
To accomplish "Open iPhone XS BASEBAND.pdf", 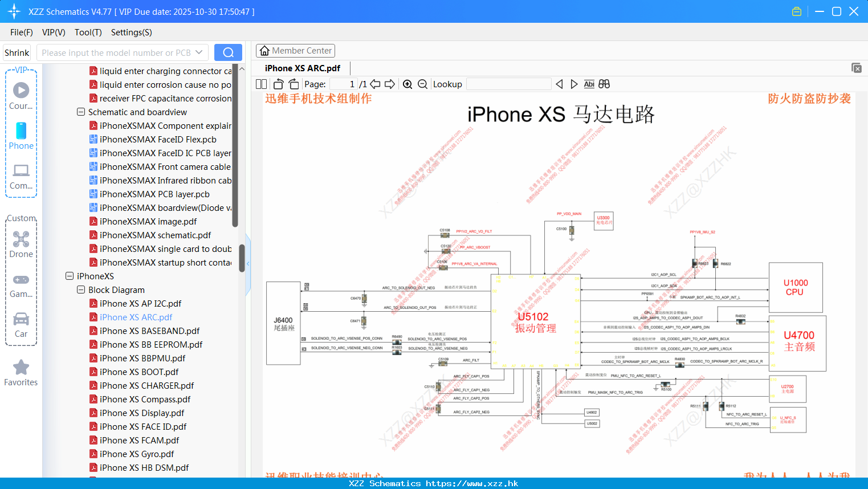I will tap(149, 331).
